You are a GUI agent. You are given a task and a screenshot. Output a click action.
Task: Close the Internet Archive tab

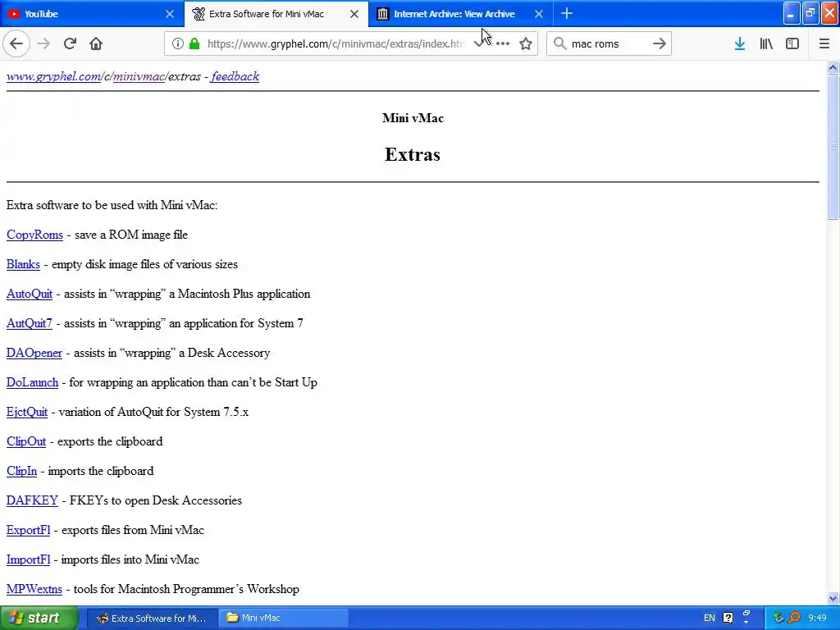tap(538, 14)
